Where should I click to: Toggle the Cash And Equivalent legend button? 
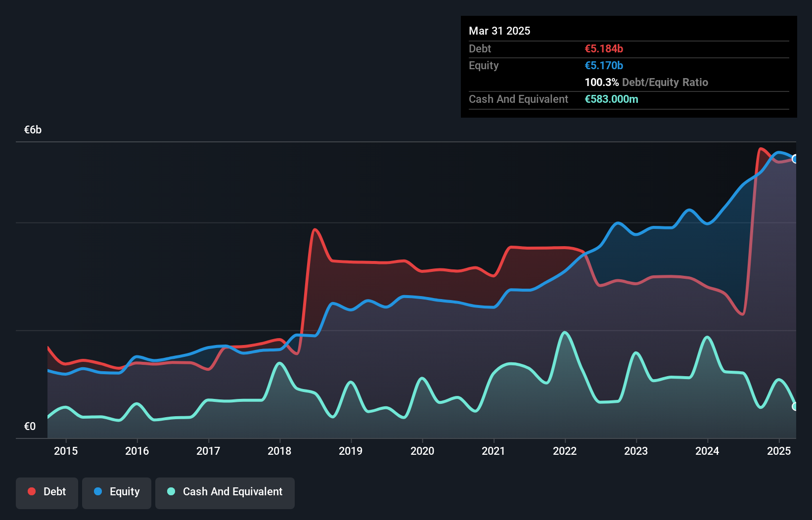[225, 493]
